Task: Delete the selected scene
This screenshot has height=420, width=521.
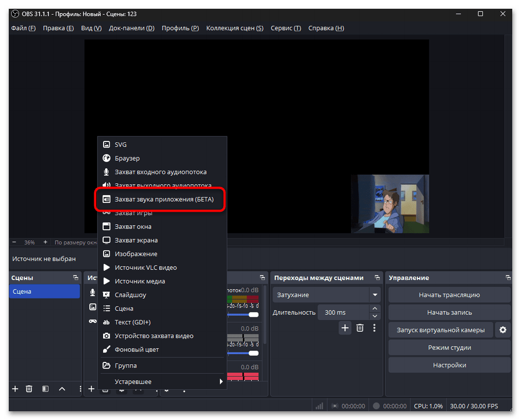Action: [x=29, y=389]
